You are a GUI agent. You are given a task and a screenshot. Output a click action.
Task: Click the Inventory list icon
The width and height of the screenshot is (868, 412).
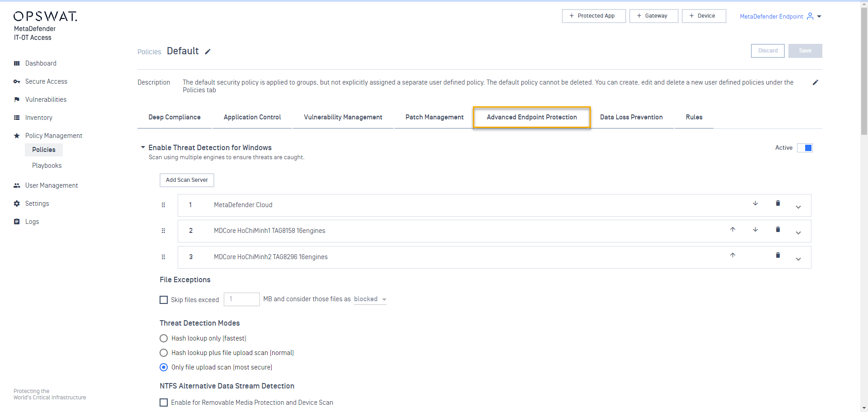(x=17, y=118)
